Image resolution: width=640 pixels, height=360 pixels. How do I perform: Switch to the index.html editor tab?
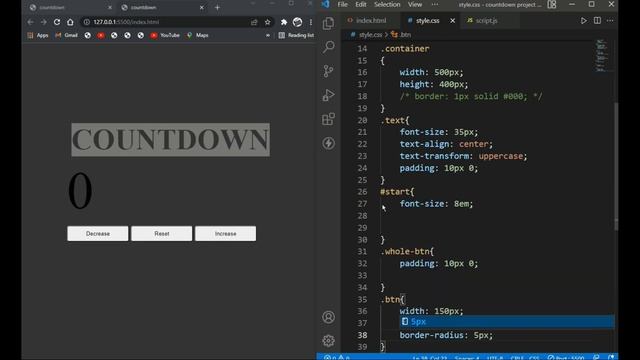click(367, 20)
